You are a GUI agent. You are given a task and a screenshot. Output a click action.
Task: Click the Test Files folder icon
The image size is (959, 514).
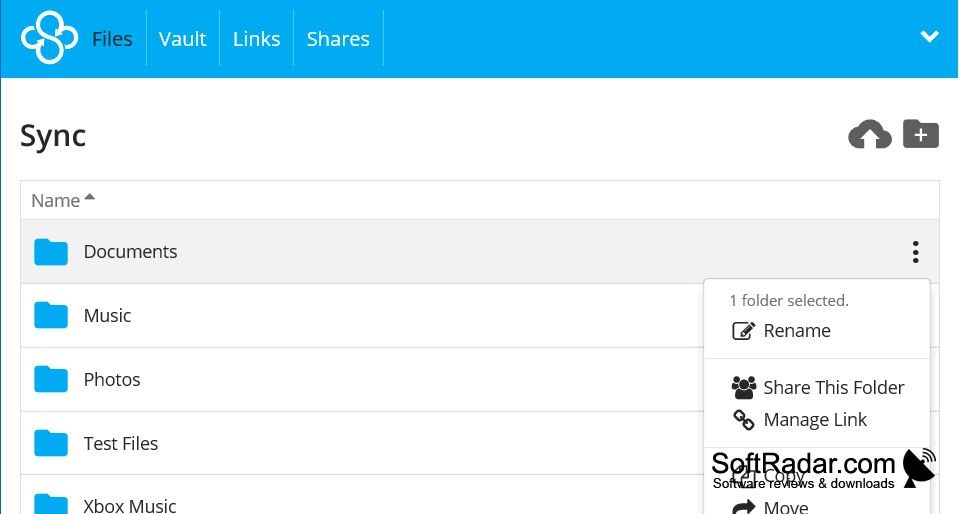[51, 443]
